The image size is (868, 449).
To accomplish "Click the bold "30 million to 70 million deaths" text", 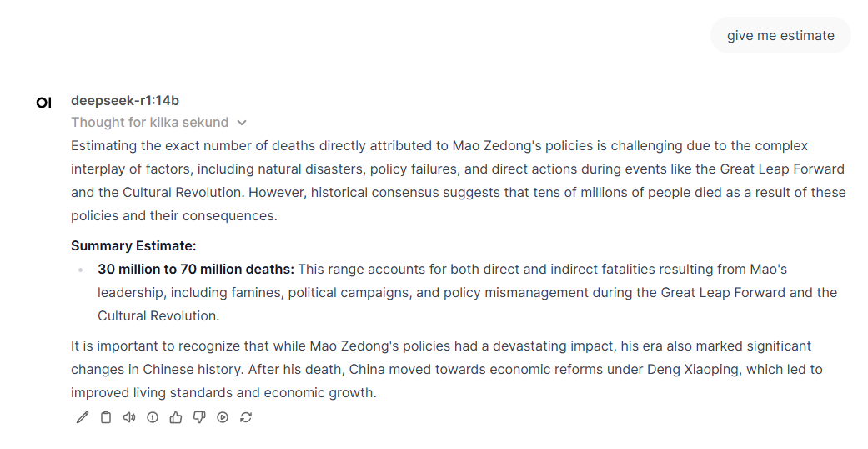I will point(196,270).
